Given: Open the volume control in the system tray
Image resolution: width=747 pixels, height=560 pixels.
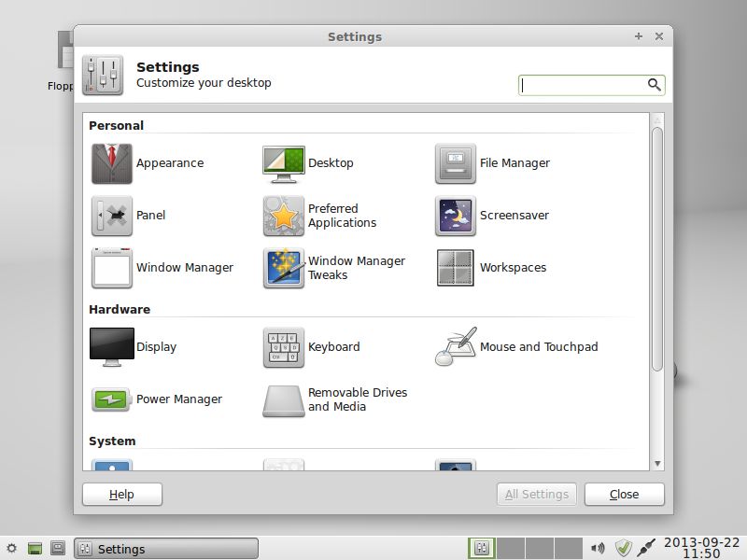Looking at the screenshot, I should coord(598,549).
